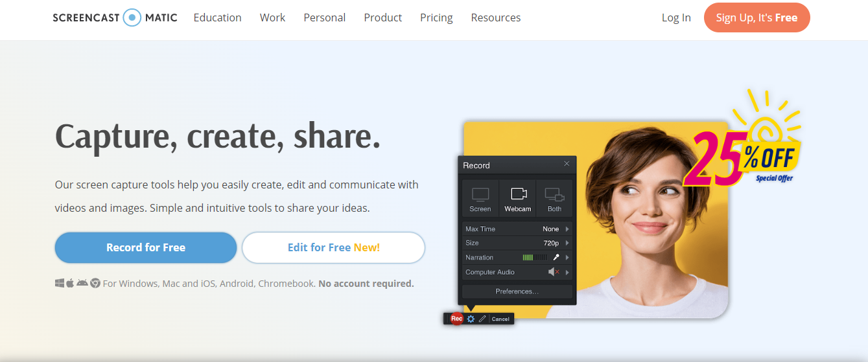Click the Edit for Free New! button
This screenshot has width=868, height=362.
(x=334, y=247)
